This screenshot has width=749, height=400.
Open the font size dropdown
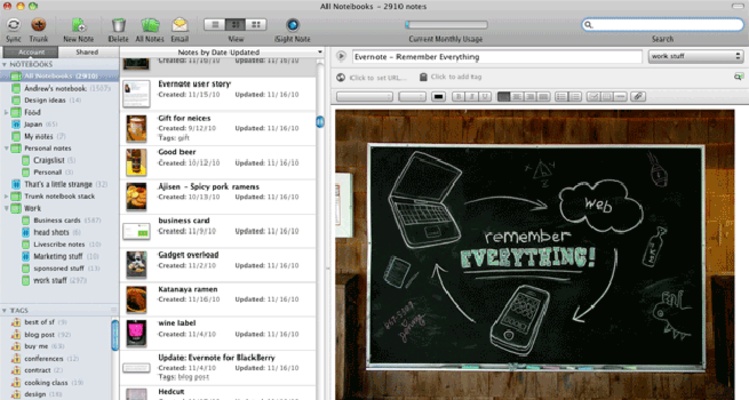click(x=412, y=97)
